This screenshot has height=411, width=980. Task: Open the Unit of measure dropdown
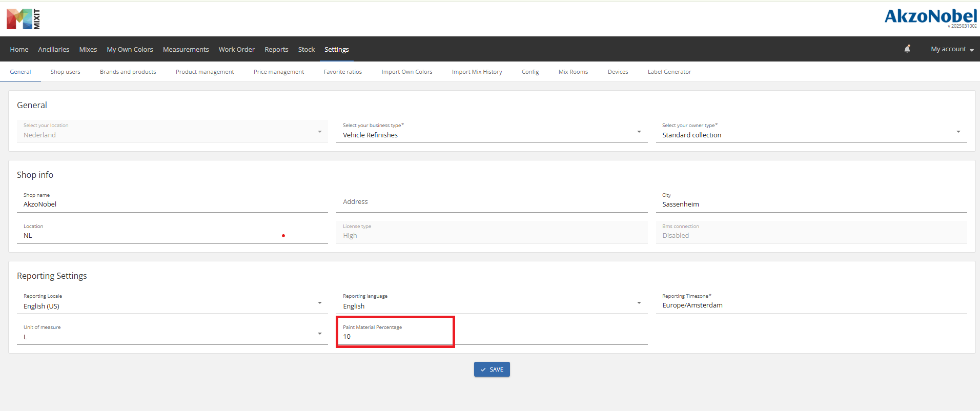pyautogui.click(x=172, y=333)
